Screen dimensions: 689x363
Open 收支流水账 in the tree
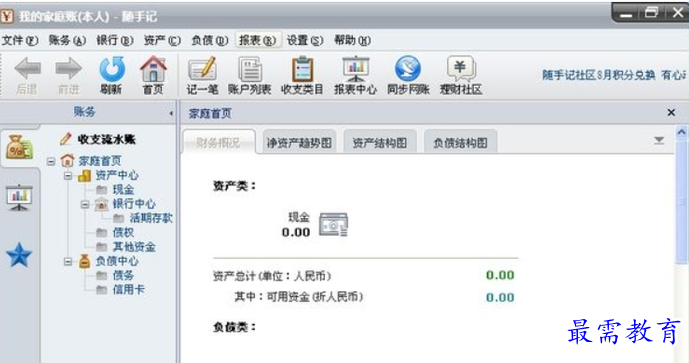point(106,139)
